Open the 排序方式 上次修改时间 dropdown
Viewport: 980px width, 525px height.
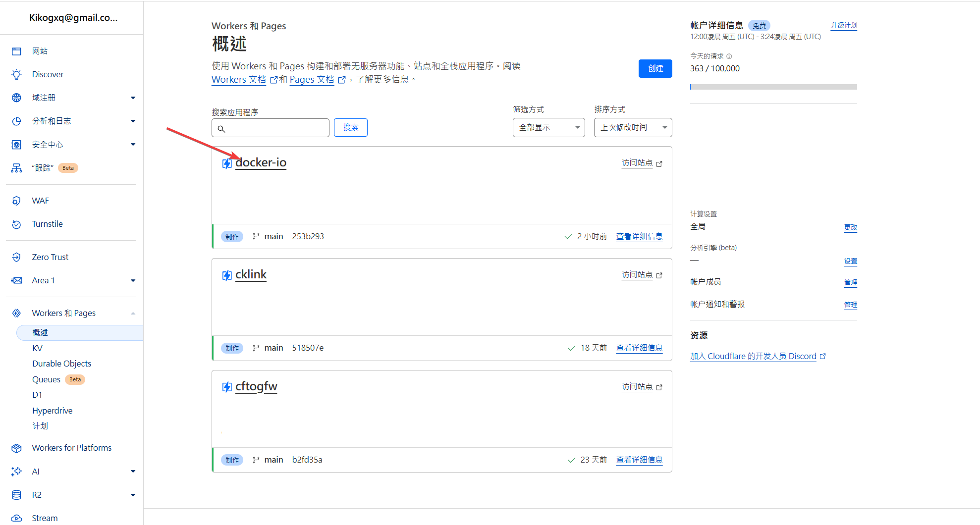(x=633, y=128)
